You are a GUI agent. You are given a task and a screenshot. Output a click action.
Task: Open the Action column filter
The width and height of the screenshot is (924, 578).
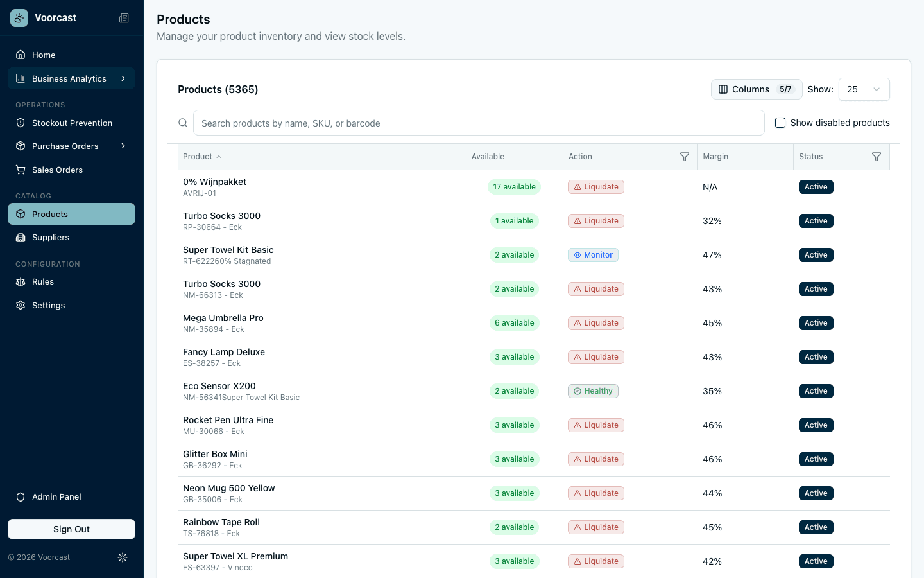[x=685, y=156]
